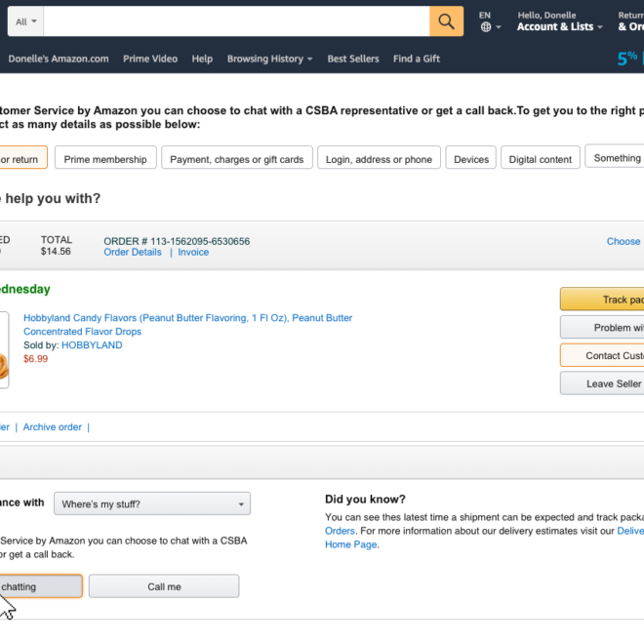Select Login, address or phone topic
Viewport: 644px width, 644px height.
tap(380, 157)
